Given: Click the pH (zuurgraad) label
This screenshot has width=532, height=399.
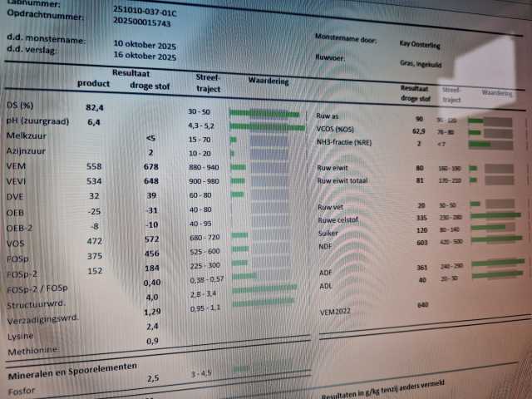Looking at the screenshot, I should (x=37, y=121).
